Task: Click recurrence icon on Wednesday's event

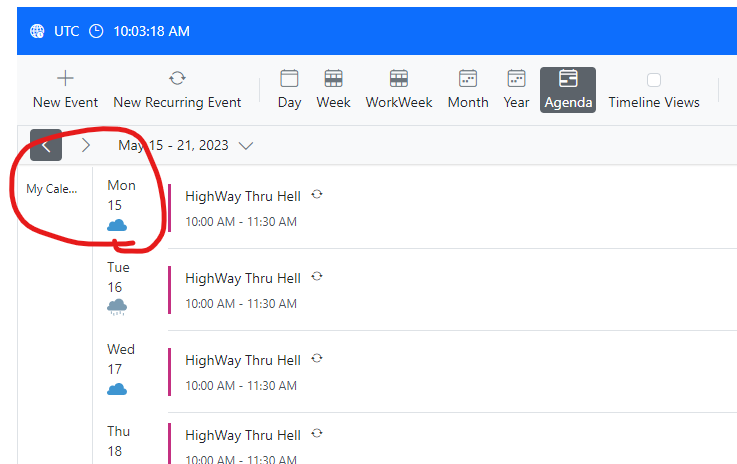Action: [x=317, y=359]
